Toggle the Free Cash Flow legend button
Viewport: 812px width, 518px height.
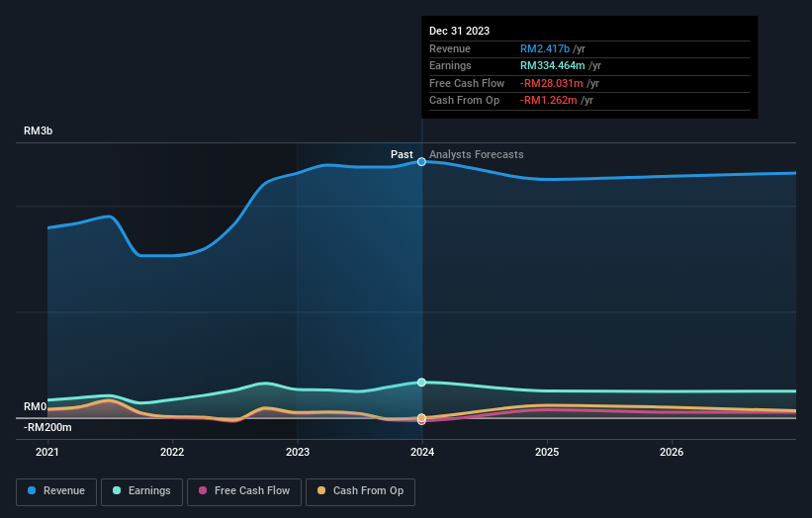(x=244, y=491)
